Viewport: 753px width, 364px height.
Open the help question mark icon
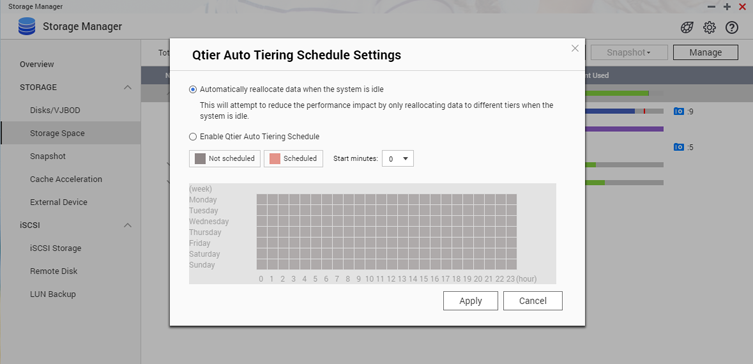pyautogui.click(x=731, y=28)
